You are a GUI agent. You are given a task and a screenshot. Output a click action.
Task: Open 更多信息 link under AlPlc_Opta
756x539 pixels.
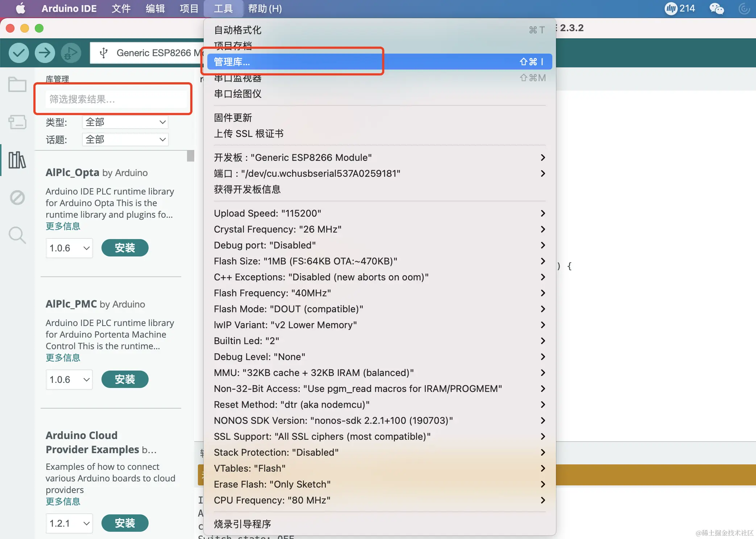point(63,226)
